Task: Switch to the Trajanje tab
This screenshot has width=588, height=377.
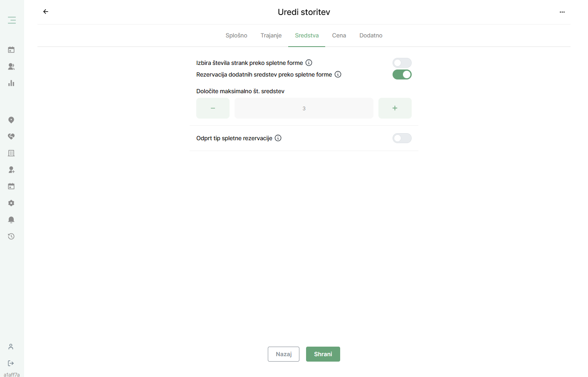Action: point(271,35)
